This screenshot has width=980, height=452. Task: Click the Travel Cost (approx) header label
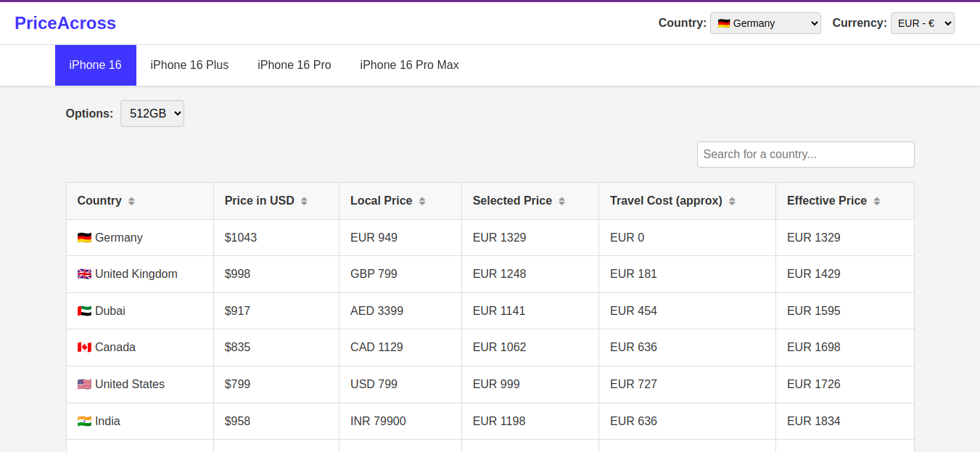666,201
